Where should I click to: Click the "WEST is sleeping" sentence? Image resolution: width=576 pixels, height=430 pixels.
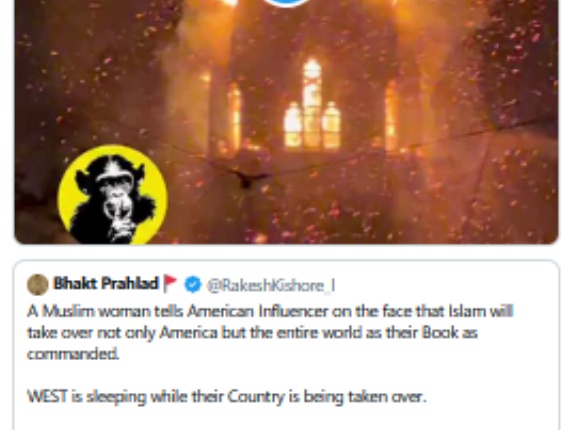pos(227,397)
